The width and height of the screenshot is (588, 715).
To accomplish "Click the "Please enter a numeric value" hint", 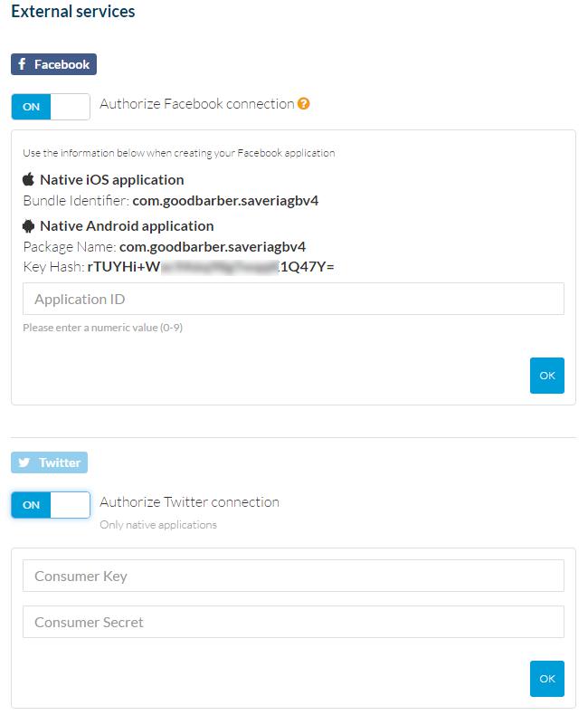I will point(102,328).
